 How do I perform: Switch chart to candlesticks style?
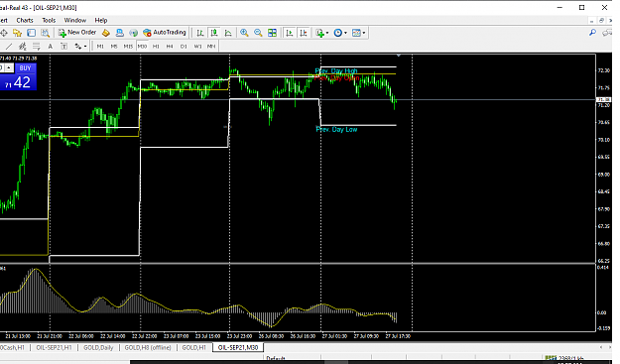(x=214, y=33)
